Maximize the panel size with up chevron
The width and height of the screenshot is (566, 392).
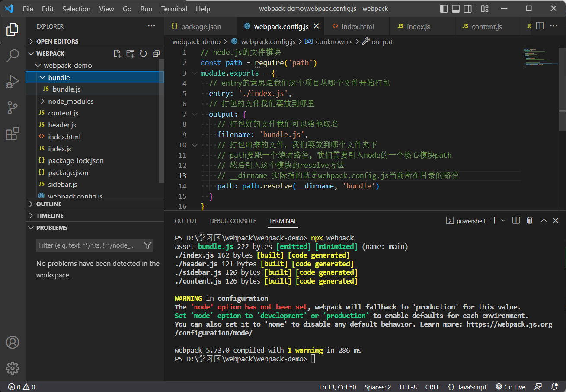pyautogui.click(x=544, y=220)
